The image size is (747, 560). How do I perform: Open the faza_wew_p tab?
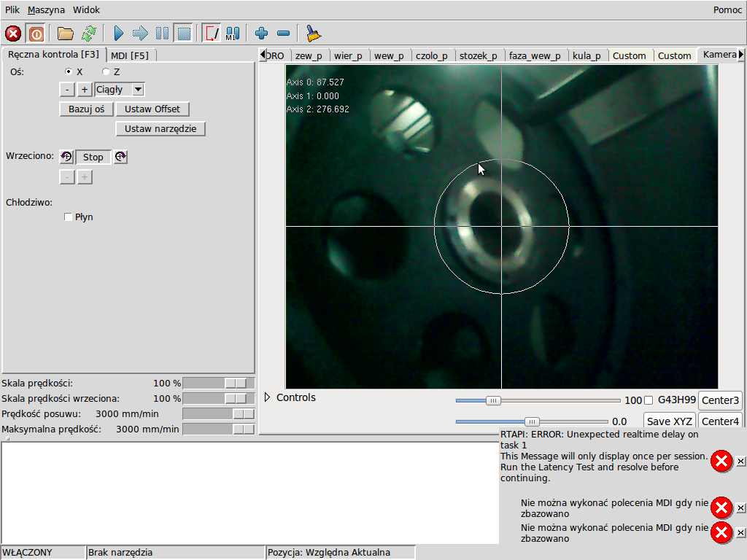(x=535, y=55)
